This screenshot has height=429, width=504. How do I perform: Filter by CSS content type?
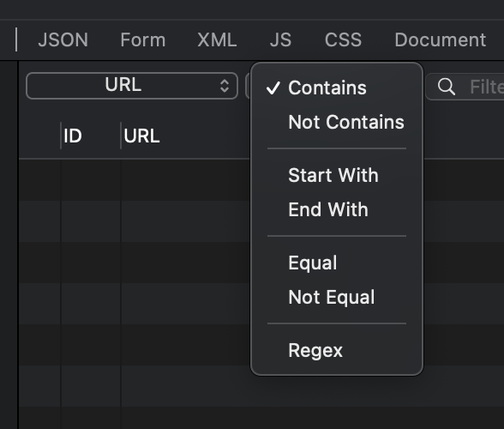(343, 40)
